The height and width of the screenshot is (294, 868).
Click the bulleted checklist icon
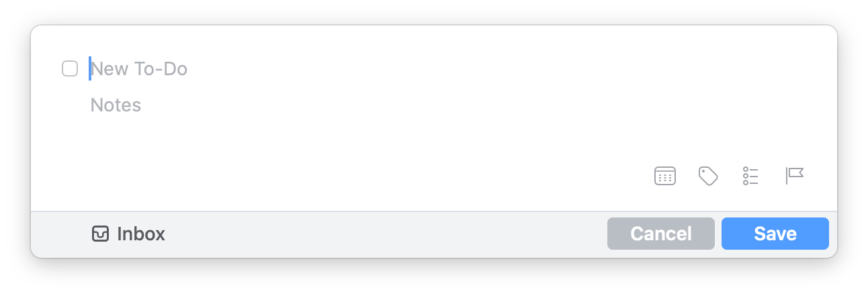point(750,176)
